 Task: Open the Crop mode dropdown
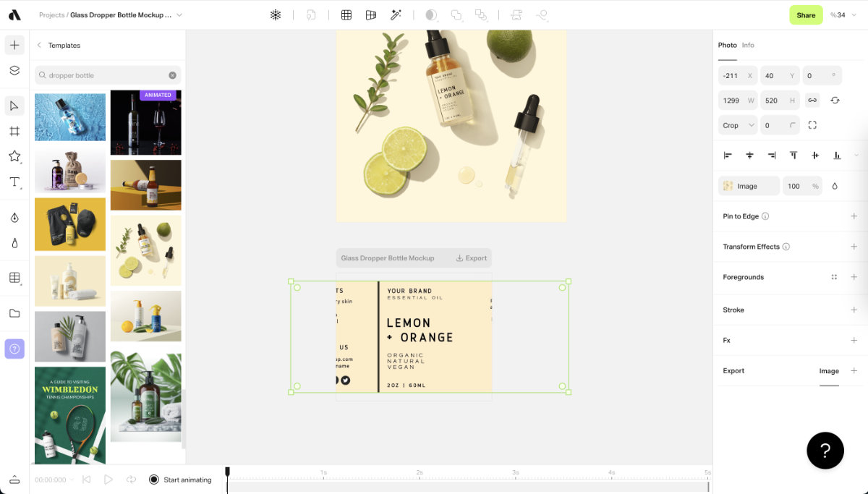point(738,125)
